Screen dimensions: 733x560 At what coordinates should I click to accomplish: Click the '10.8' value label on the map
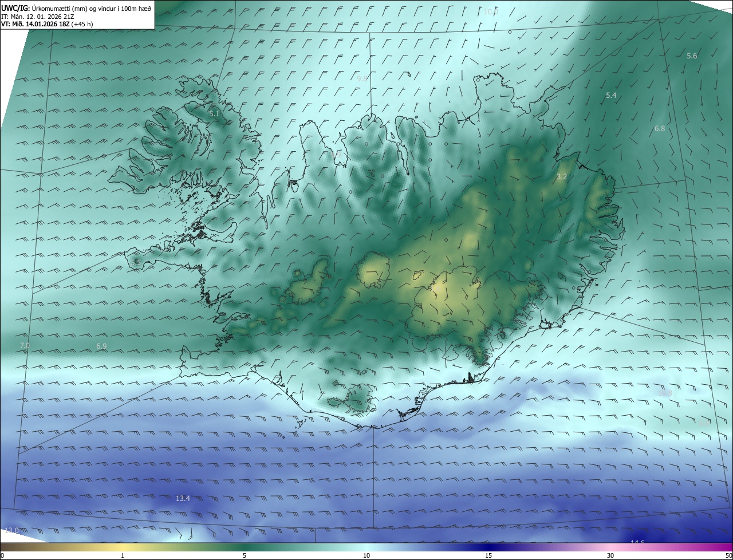pyautogui.click(x=665, y=393)
